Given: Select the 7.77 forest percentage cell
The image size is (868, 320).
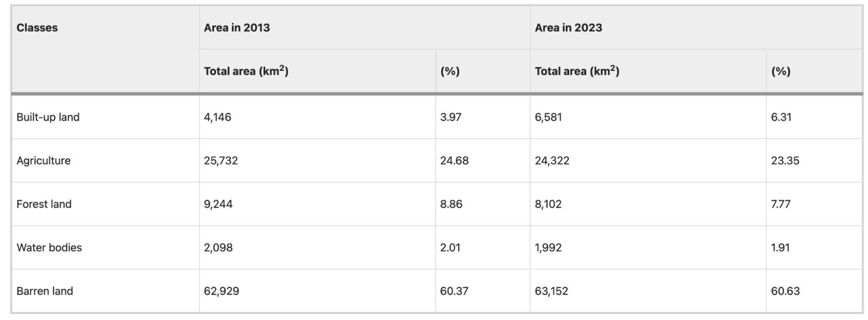Looking at the screenshot, I should (x=781, y=204).
